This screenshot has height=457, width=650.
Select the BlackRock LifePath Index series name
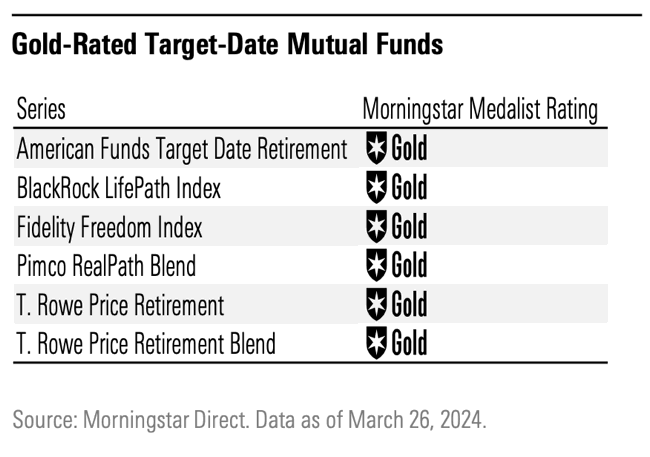click(119, 188)
